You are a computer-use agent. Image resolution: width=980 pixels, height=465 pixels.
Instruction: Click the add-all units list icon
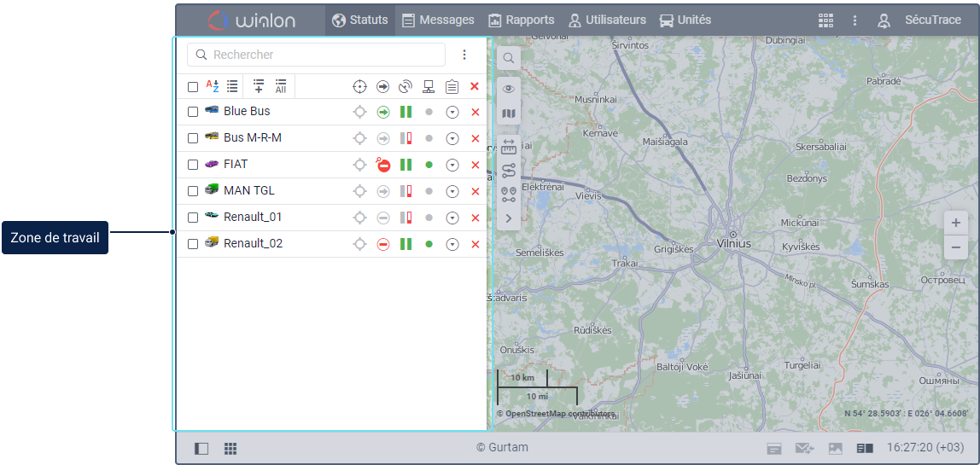click(x=280, y=86)
